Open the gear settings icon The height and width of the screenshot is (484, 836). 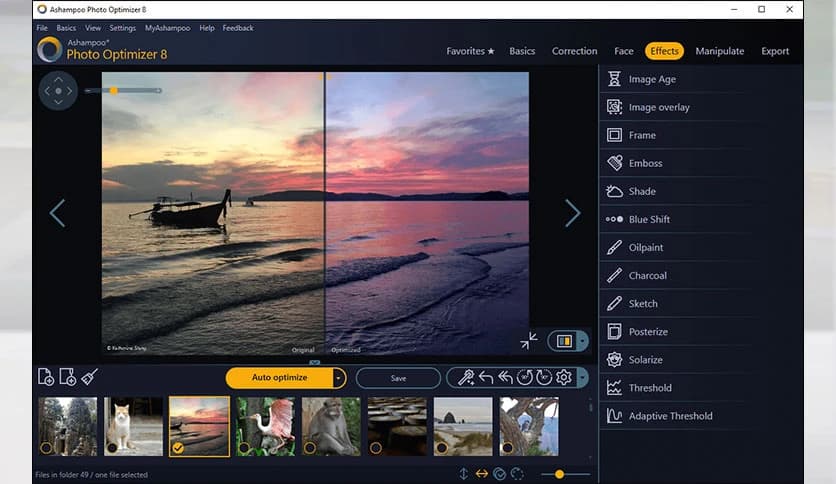coord(564,377)
